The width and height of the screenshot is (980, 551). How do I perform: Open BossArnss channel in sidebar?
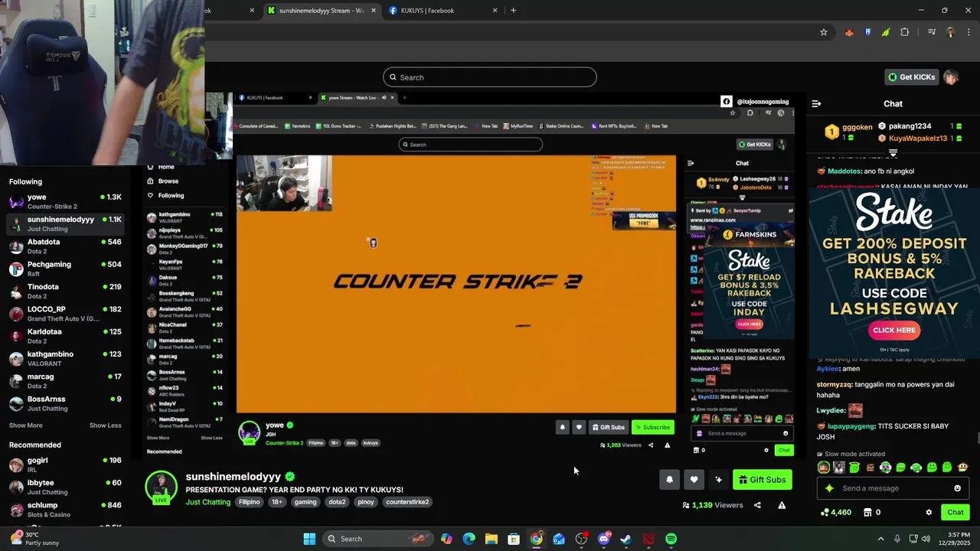65,403
